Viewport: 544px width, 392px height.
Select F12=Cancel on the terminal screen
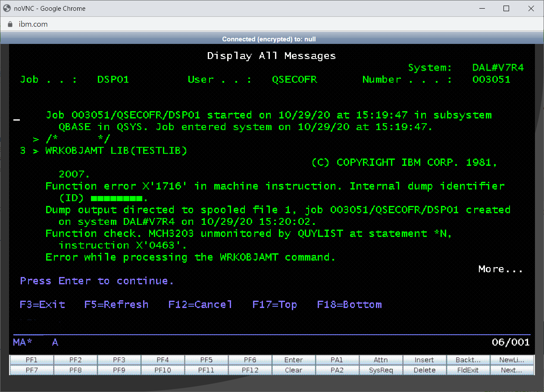coord(200,305)
